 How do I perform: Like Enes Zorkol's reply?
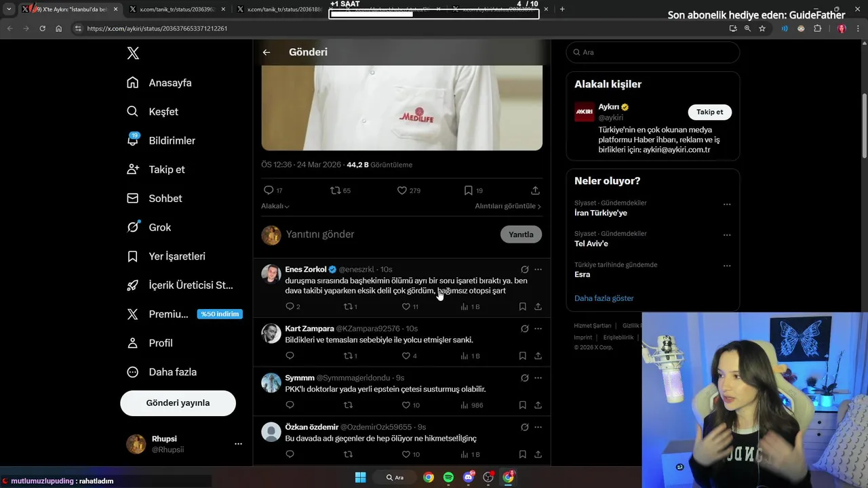coord(406,307)
